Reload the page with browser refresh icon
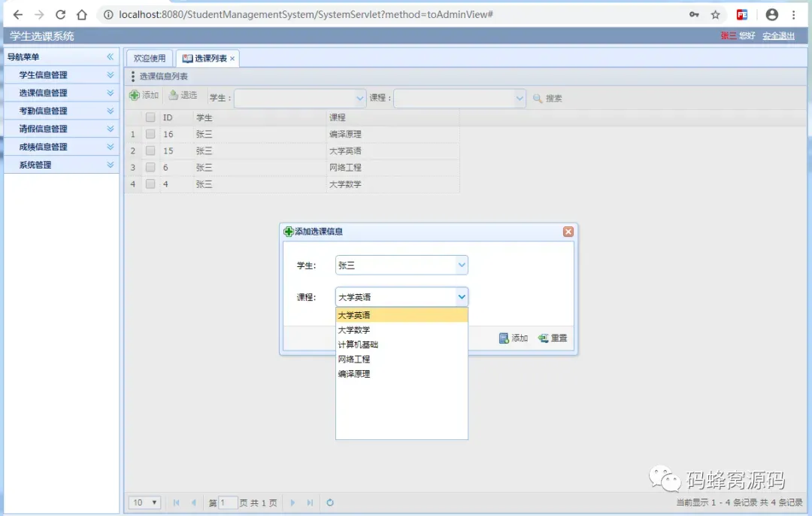Viewport: 812px width, 516px height. [60, 14]
